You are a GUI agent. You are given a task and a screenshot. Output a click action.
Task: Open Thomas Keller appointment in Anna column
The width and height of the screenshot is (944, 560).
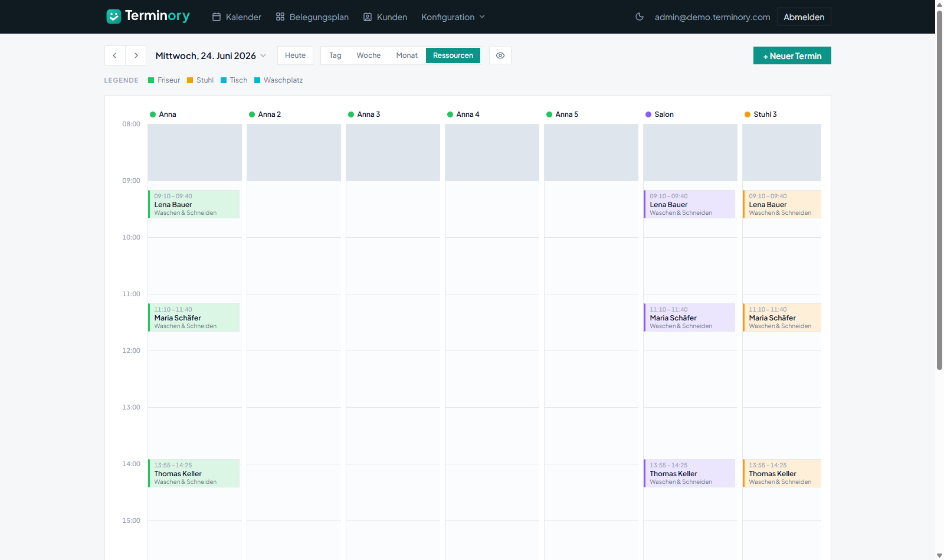point(194,473)
